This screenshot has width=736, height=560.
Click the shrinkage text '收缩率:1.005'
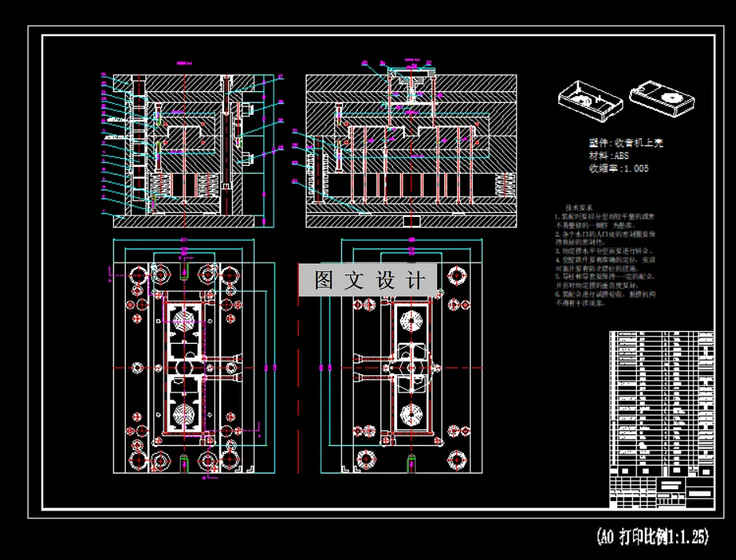619,168
